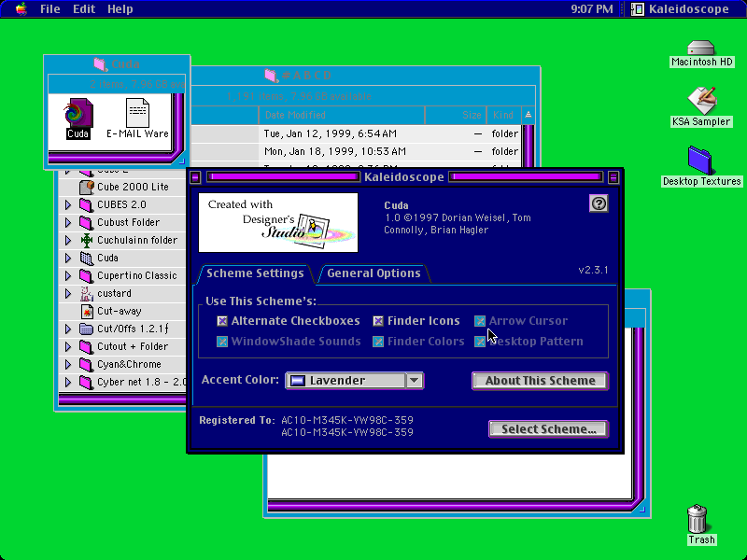Screen dimensions: 747x560
Task: Select the Cyber net 1.8 folder icon
Action: (86, 383)
